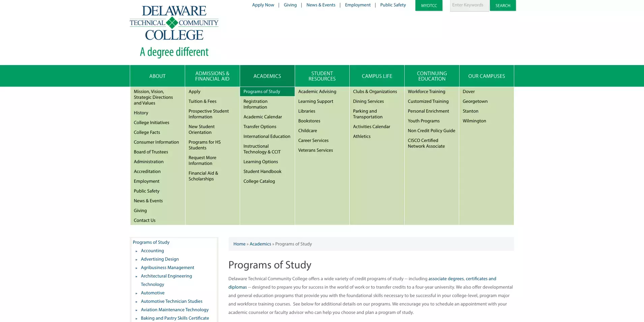This screenshot has height=322, width=644.
Task: Open Agribusiness Management in sidebar
Action: [168, 267]
